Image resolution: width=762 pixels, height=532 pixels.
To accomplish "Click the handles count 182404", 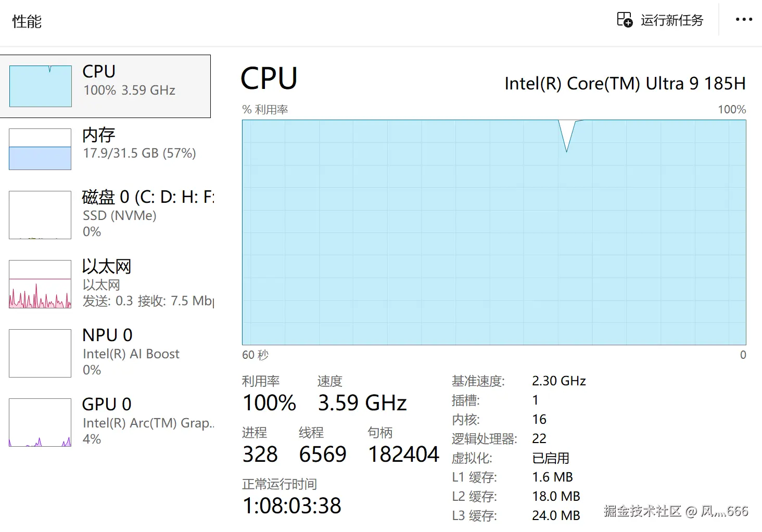I will coord(404,455).
